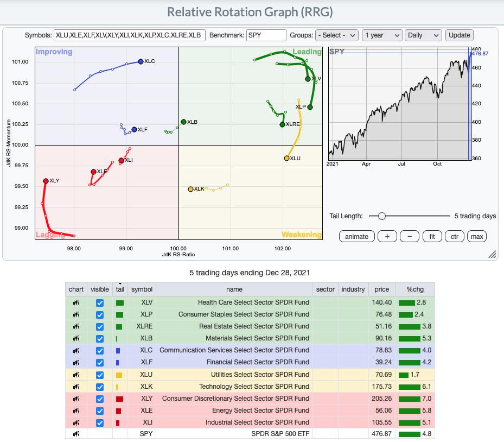The image size is (504, 442).
Task: Uncheck visibility for XLP
Action: click(x=100, y=314)
